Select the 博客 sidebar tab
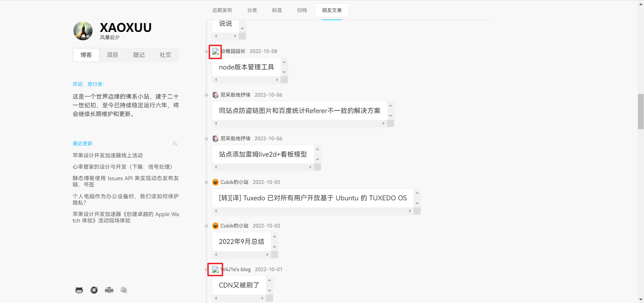 click(86, 55)
